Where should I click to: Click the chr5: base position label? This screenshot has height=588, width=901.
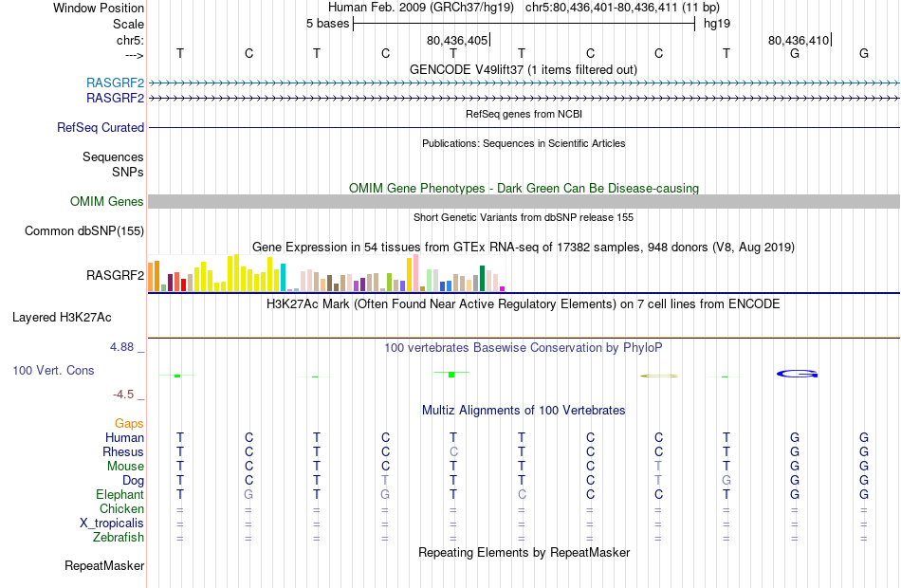130,41
